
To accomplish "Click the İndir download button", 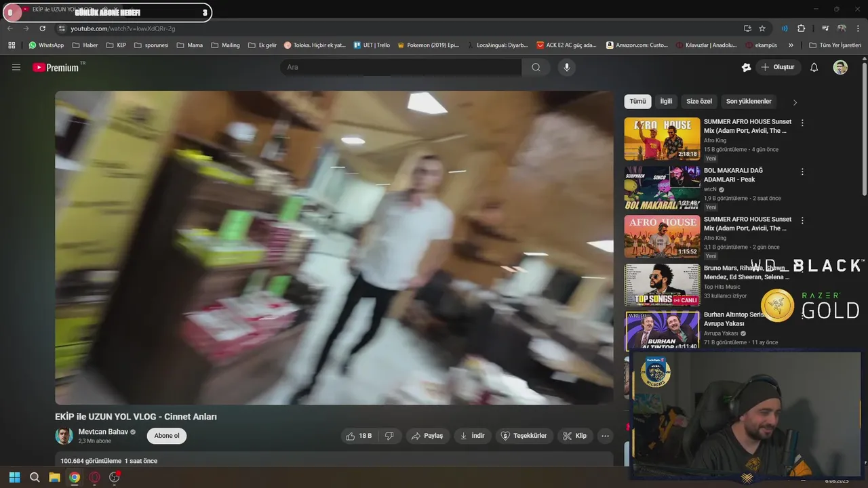I will [x=472, y=436].
